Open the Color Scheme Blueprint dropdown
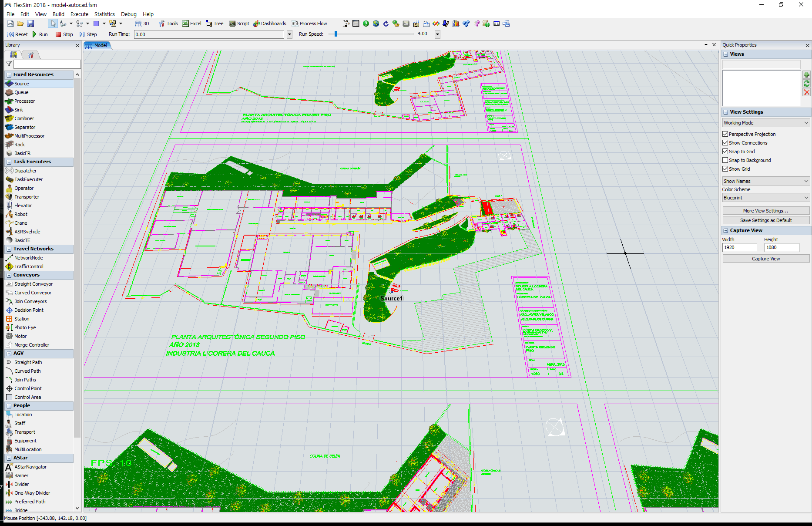 point(765,198)
